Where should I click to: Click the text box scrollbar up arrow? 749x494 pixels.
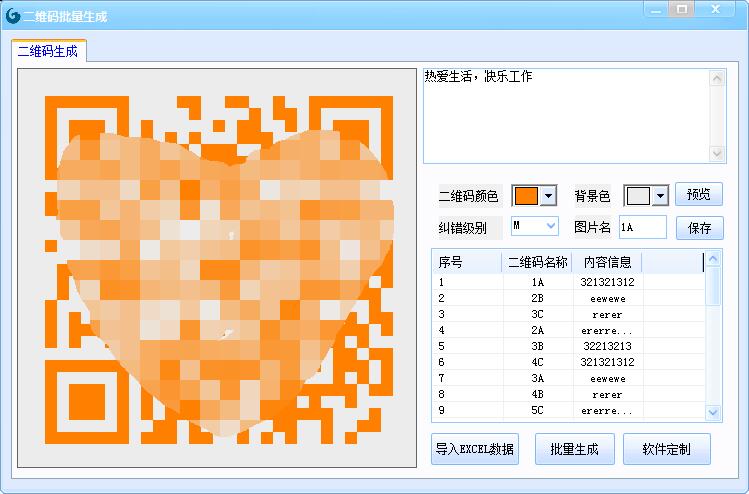click(717, 78)
